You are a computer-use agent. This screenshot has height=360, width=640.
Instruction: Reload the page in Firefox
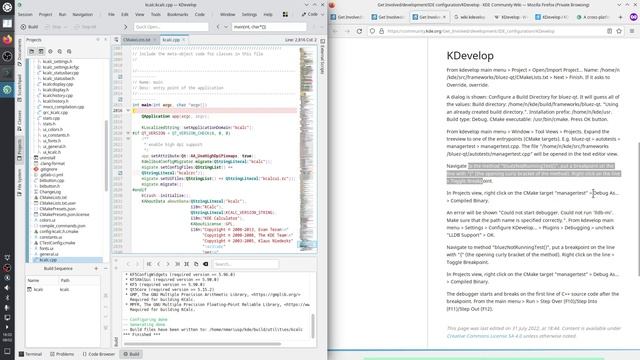coord(359,31)
